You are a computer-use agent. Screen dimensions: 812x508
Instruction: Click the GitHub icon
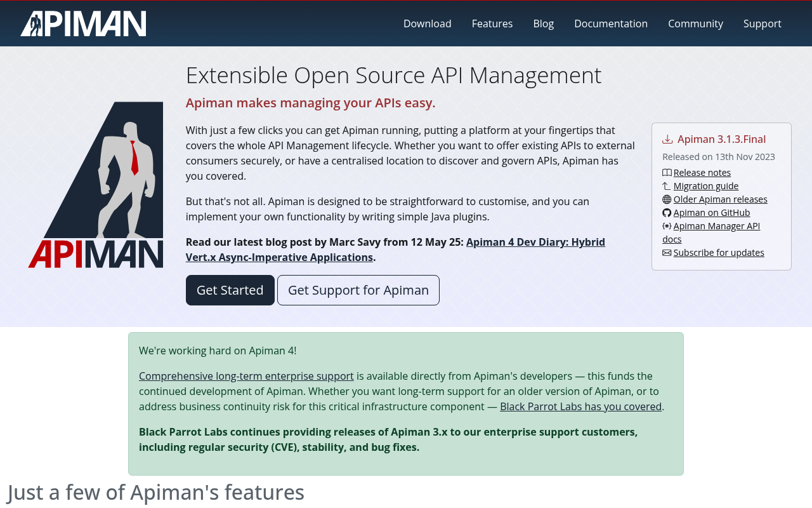tap(667, 213)
